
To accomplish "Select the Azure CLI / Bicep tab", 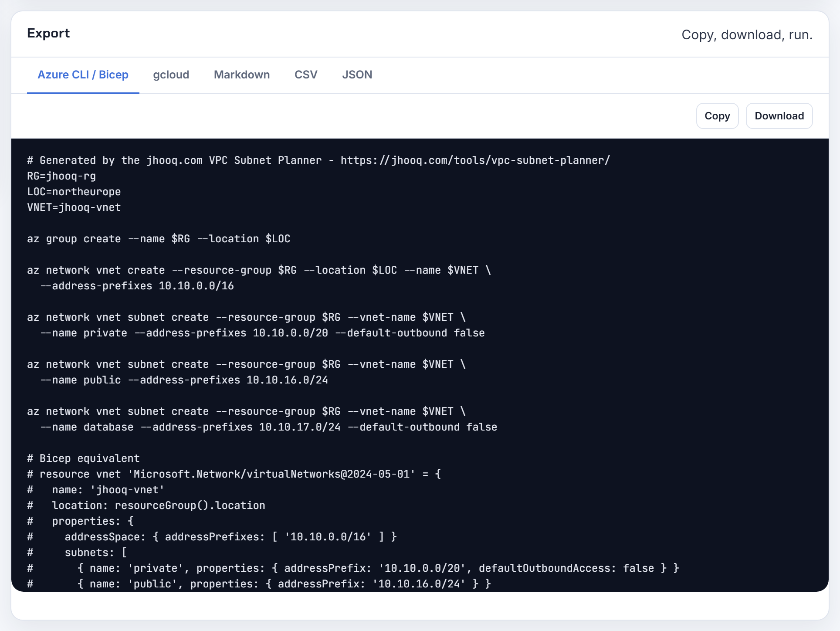I will (x=83, y=75).
